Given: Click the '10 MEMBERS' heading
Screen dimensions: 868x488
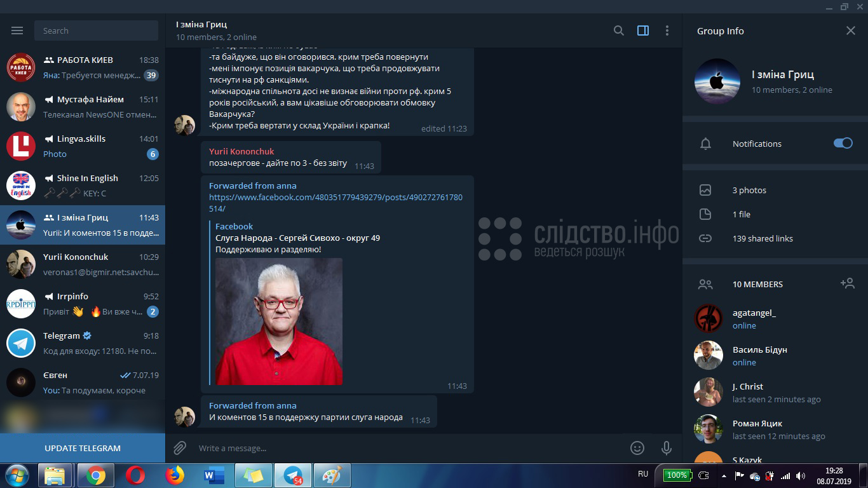Looking at the screenshot, I should point(757,284).
